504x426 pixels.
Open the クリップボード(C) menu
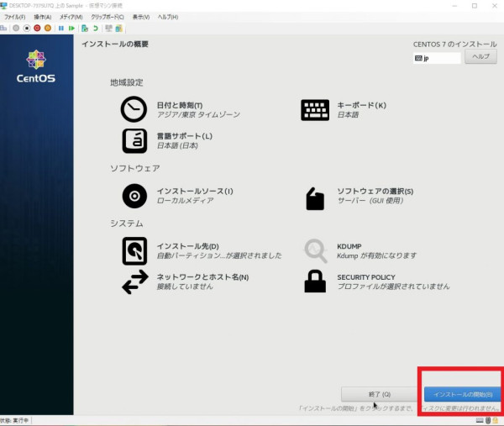coord(107,17)
